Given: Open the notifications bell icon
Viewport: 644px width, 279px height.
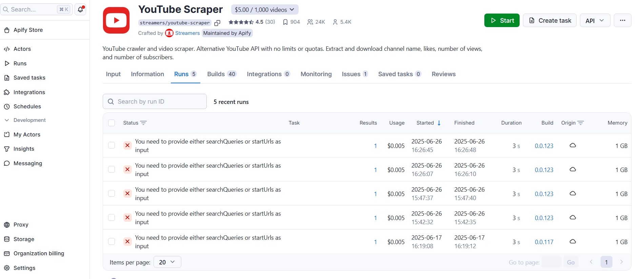Looking at the screenshot, I should (80, 9).
